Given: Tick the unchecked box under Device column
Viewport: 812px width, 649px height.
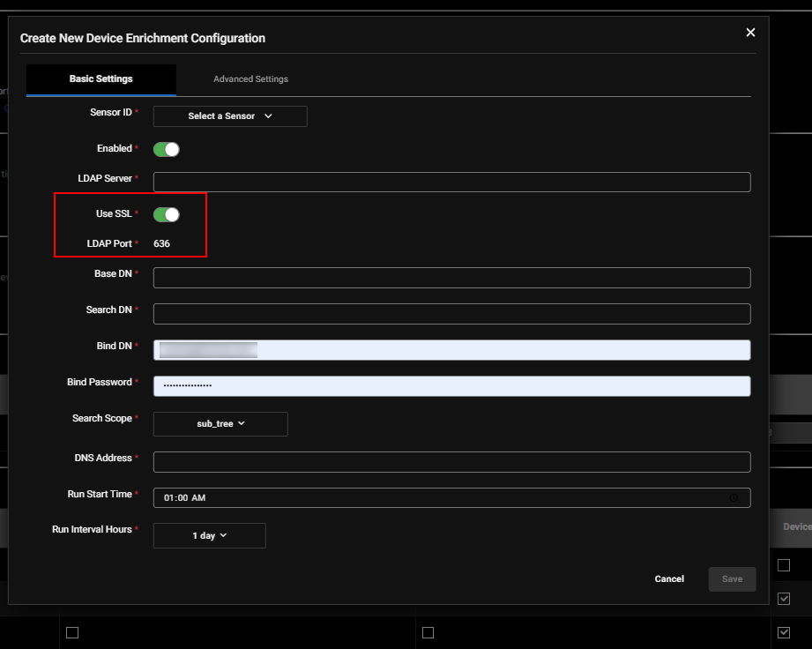Looking at the screenshot, I should 783,565.
